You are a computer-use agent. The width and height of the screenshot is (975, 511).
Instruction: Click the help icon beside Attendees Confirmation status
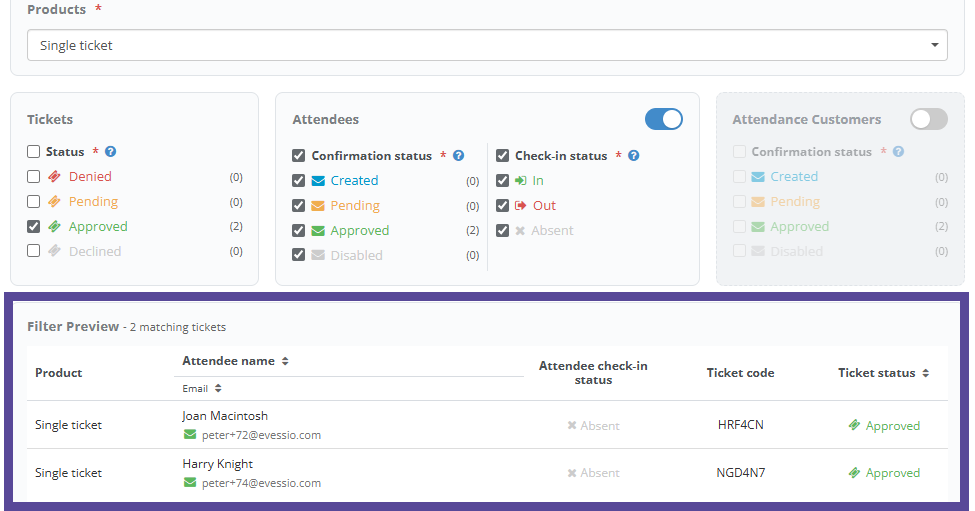[458, 155]
